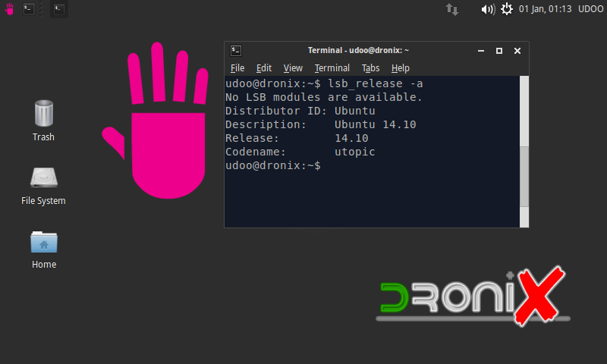Minimize the Terminal window

tap(481, 51)
